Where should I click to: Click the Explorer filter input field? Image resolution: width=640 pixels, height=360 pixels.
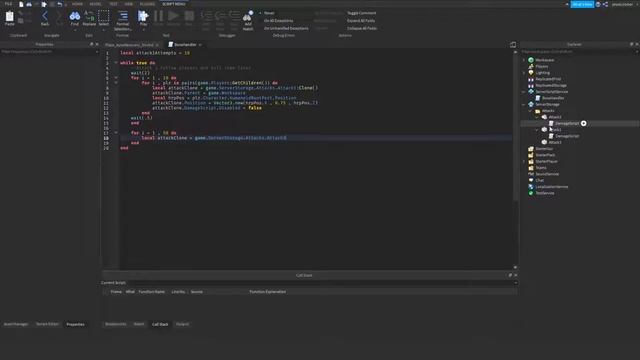point(579,52)
